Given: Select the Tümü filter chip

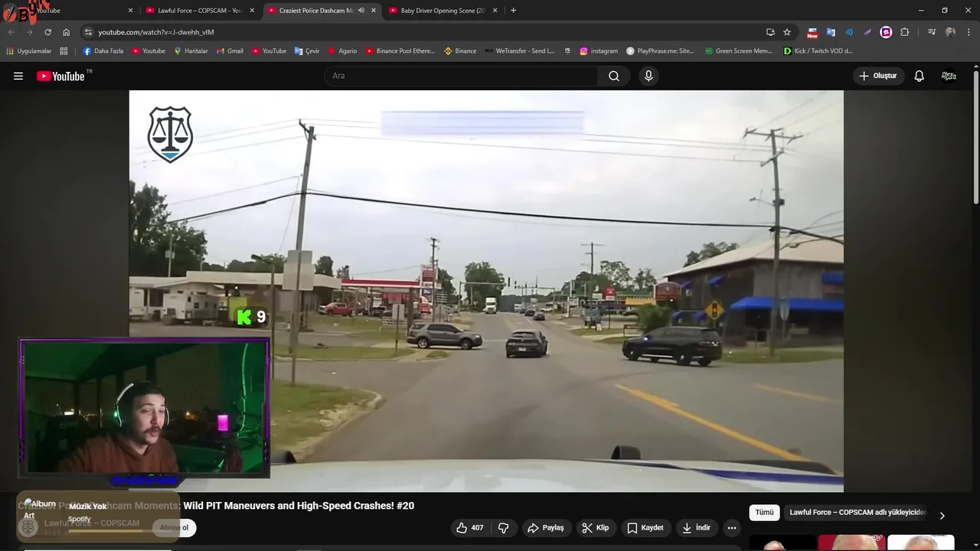Looking at the screenshot, I should [764, 513].
